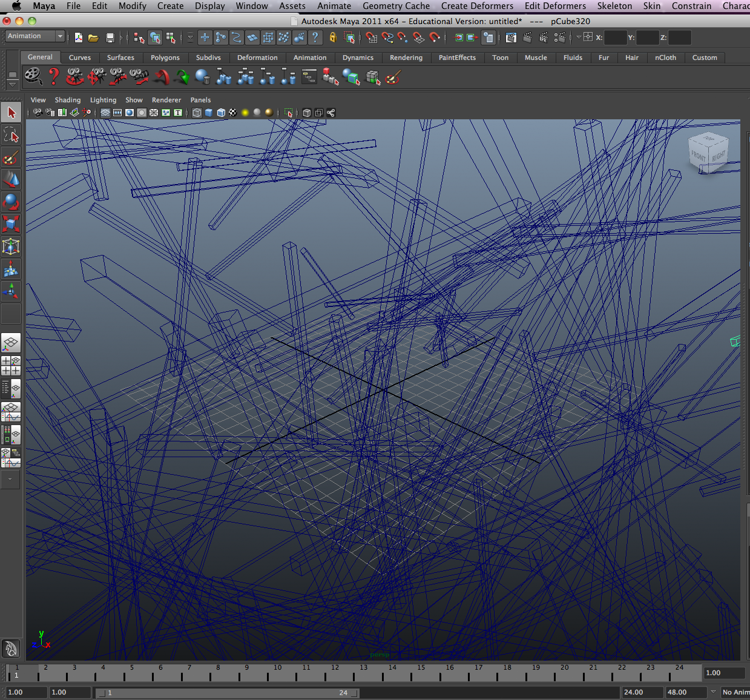Open the shelf options arrow menu

(x=12, y=84)
